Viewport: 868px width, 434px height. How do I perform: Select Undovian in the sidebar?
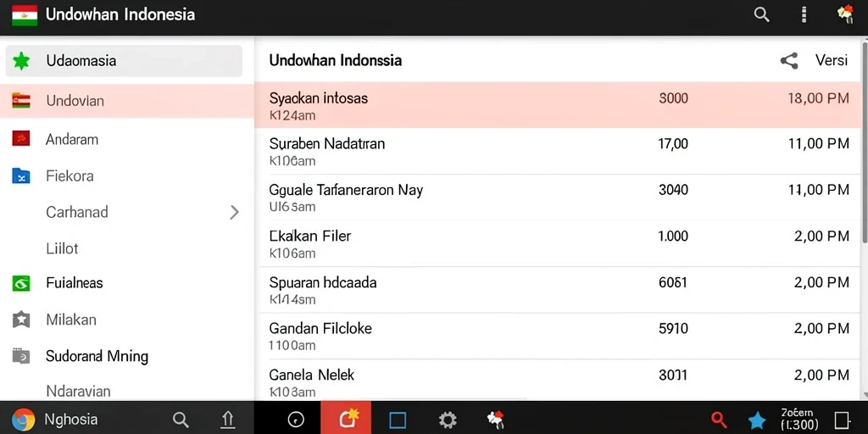(127, 101)
